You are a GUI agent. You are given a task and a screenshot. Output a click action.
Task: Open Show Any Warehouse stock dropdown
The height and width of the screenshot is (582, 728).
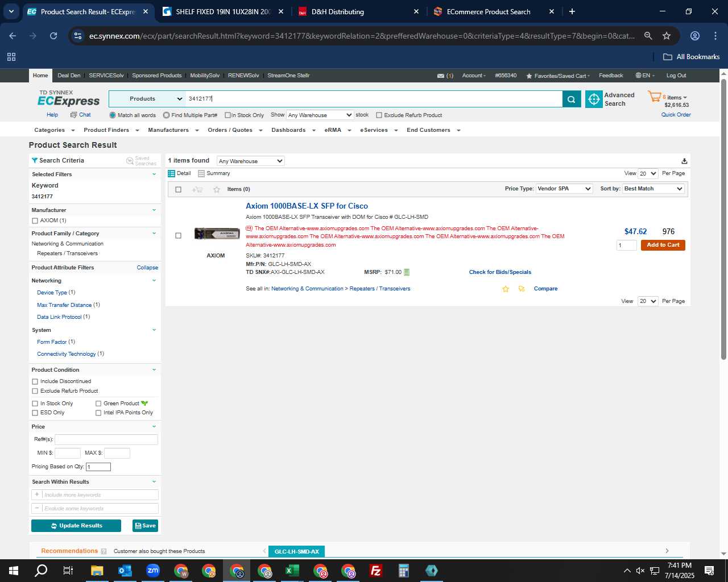point(320,115)
